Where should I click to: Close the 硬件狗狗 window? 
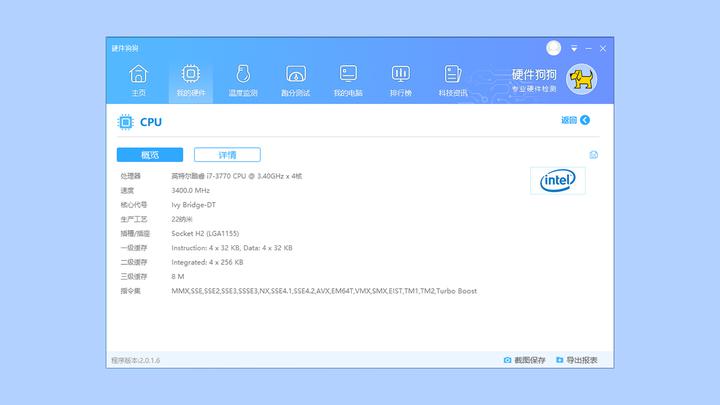click(x=603, y=48)
